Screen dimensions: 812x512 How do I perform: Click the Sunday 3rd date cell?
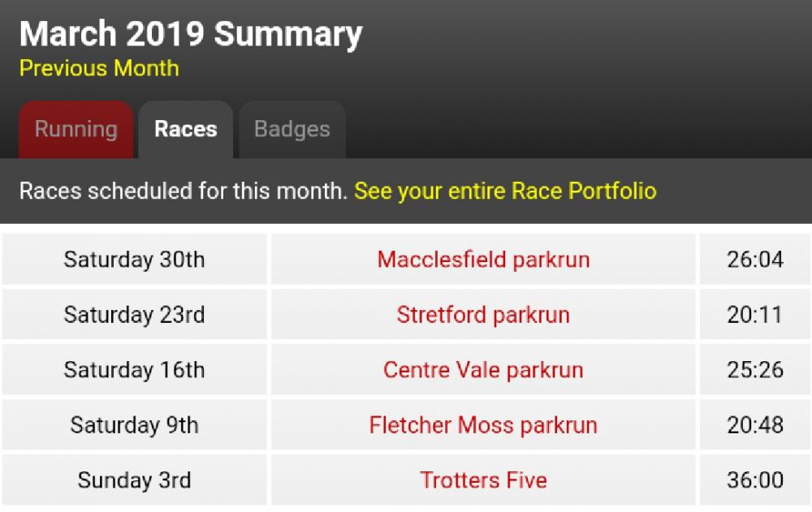point(135,480)
